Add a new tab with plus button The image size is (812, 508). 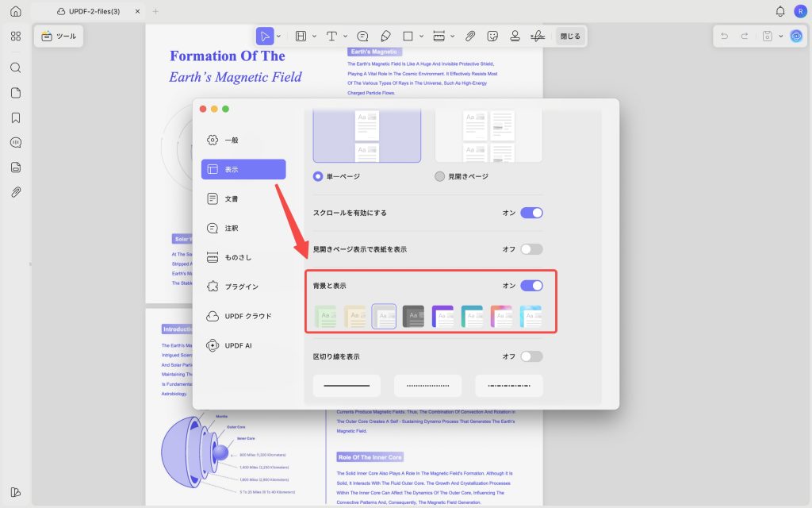[x=155, y=11]
